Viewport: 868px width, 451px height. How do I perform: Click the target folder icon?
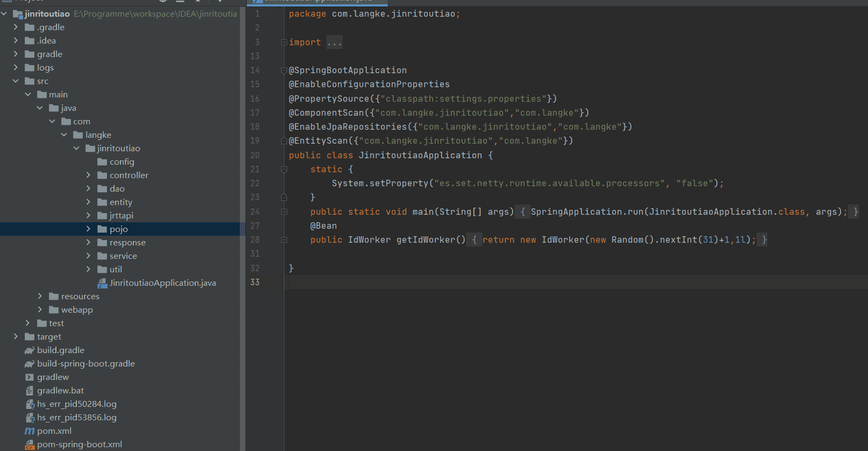tap(30, 337)
